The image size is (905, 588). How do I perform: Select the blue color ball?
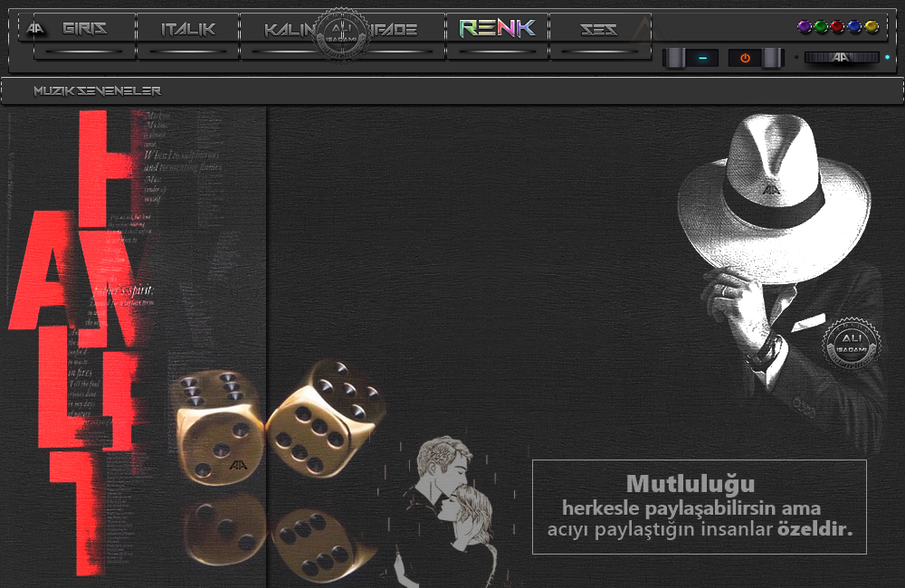(854, 27)
